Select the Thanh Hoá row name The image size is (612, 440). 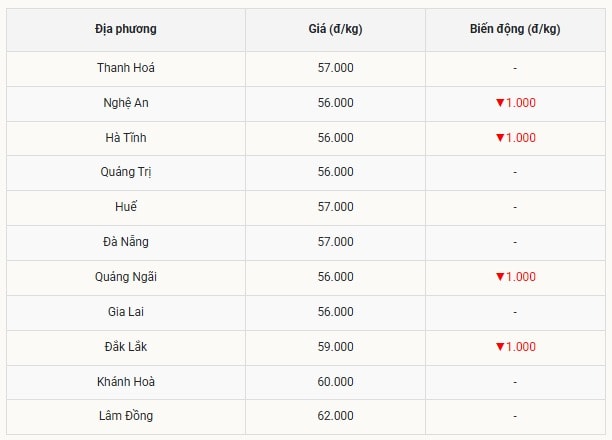tap(126, 68)
